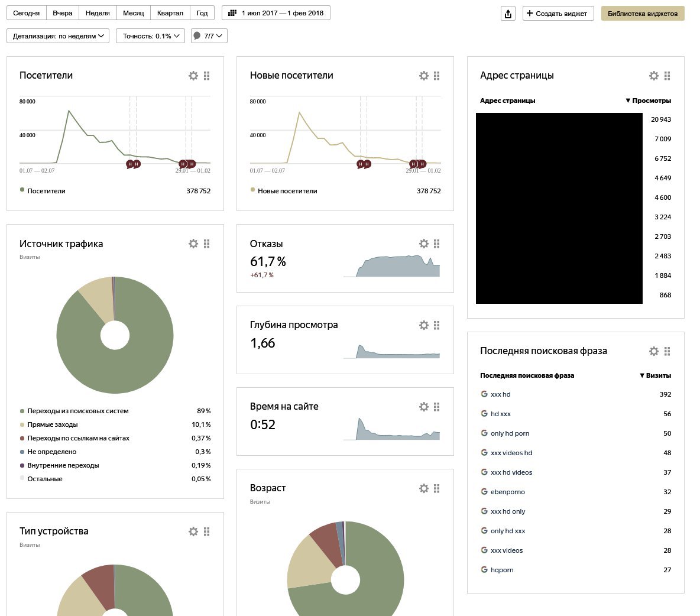Open the Библиотека виджетов button
The image size is (700, 616).
pyautogui.click(x=643, y=14)
